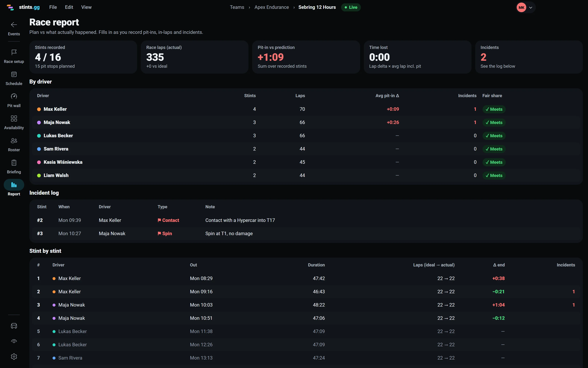Open the Schedule calendar icon
This screenshot has width=588, height=368.
[x=14, y=75]
